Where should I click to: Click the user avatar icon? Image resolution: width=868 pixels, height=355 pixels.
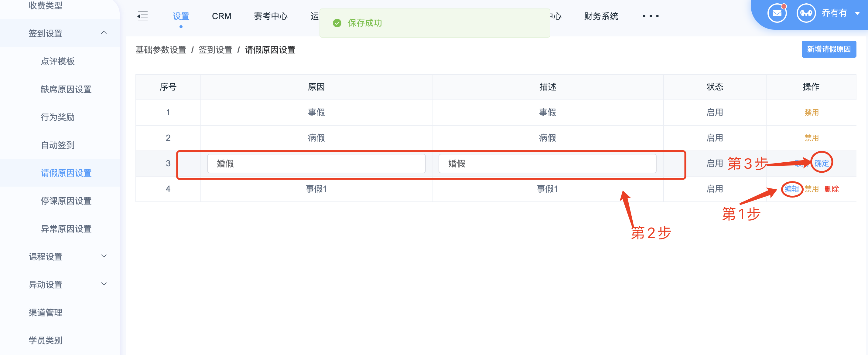point(806,13)
